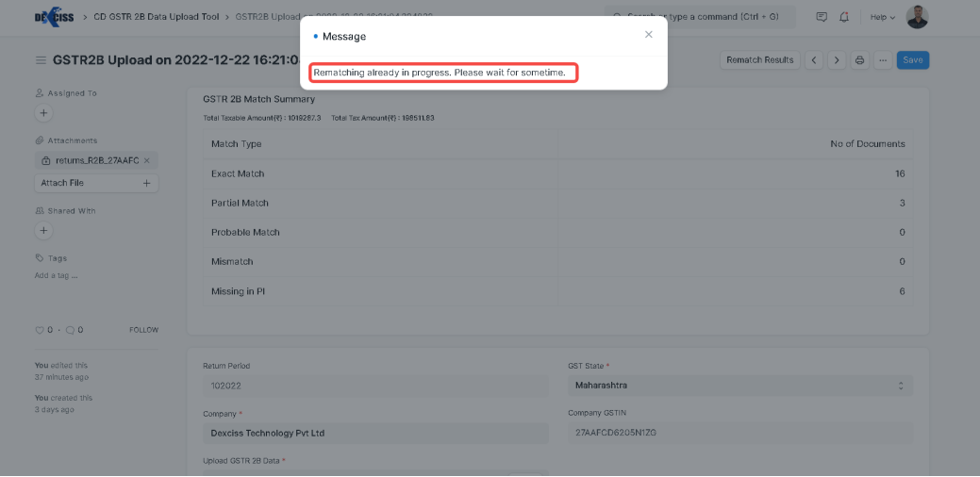
Task: Click the Rematch Results button
Action: [x=759, y=60]
